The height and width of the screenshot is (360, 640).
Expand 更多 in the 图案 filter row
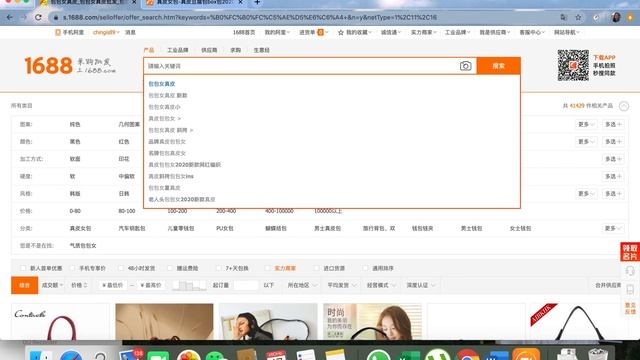point(586,124)
